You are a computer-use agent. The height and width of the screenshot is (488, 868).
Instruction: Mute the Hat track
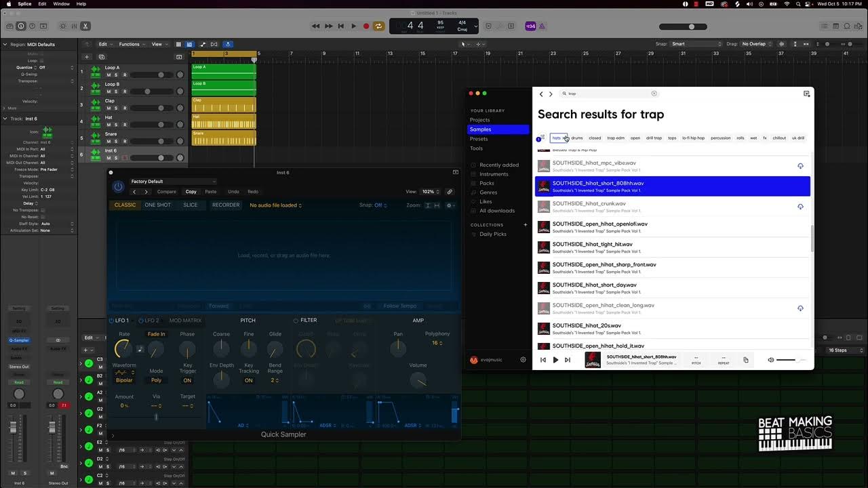tap(108, 125)
